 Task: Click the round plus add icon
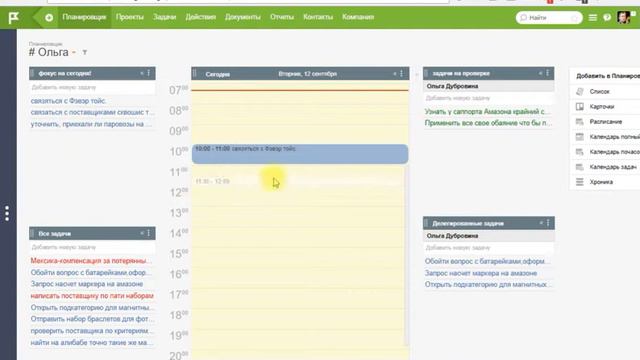coord(49,18)
